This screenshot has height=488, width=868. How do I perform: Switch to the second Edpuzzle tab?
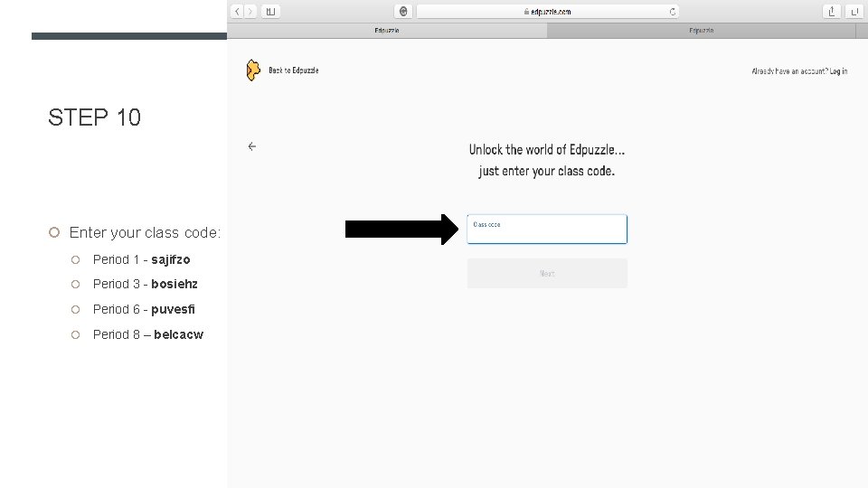coord(702,31)
